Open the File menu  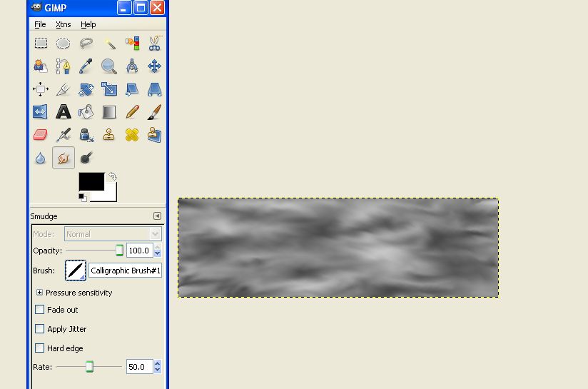click(x=40, y=24)
